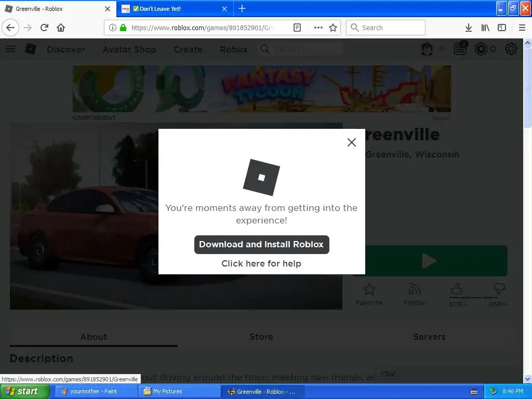Click the green Play button
The height and width of the screenshot is (399, 532).
[436, 261]
